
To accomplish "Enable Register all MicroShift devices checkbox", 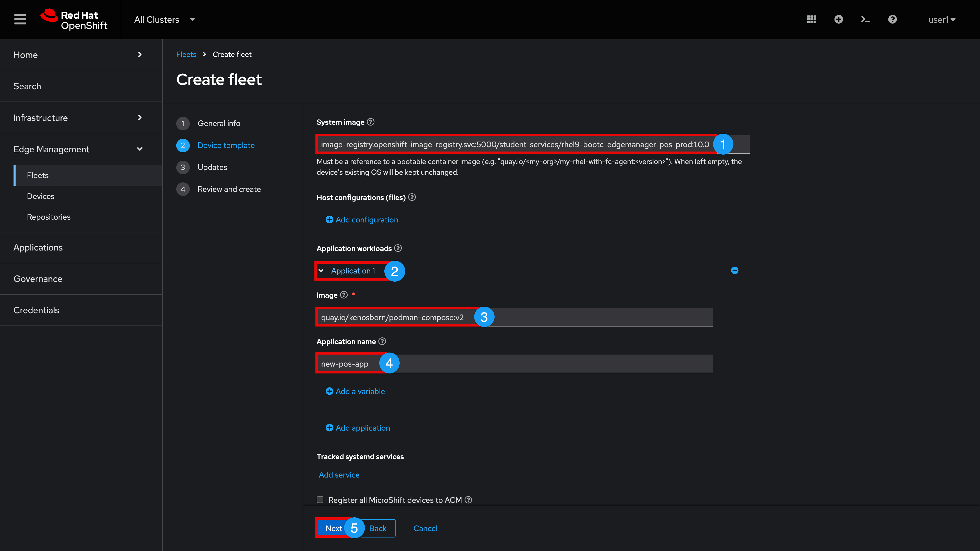I will [x=320, y=500].
